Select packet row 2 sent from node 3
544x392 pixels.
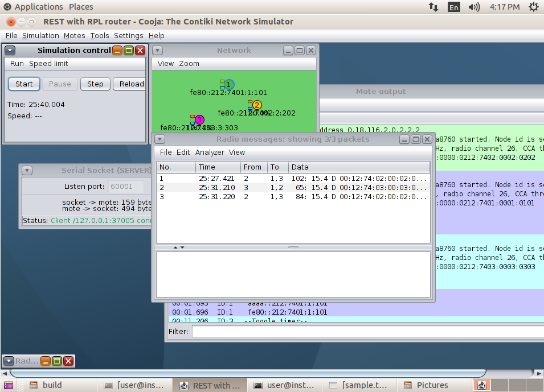coord(256,187)
